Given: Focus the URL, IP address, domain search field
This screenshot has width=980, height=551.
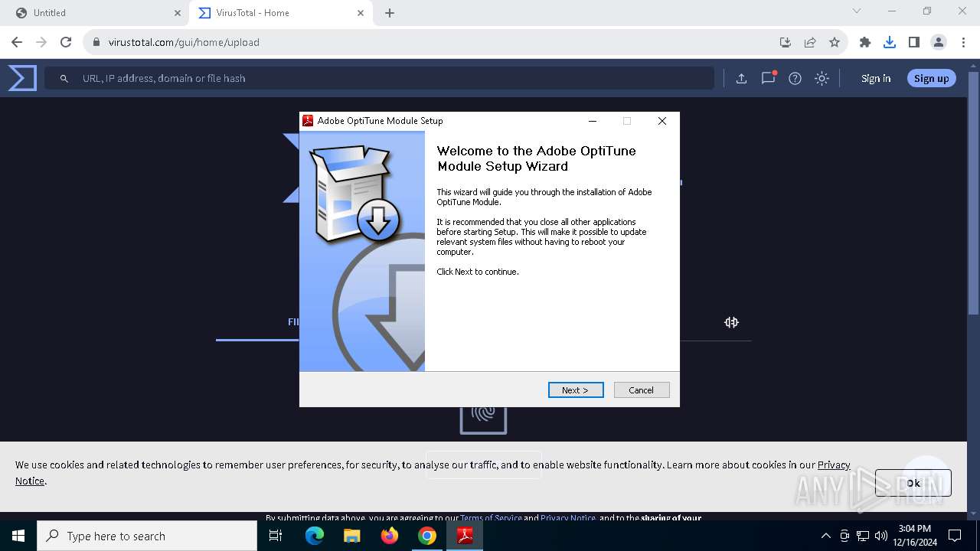Looking at the screenshot, I should pos(379,78).
